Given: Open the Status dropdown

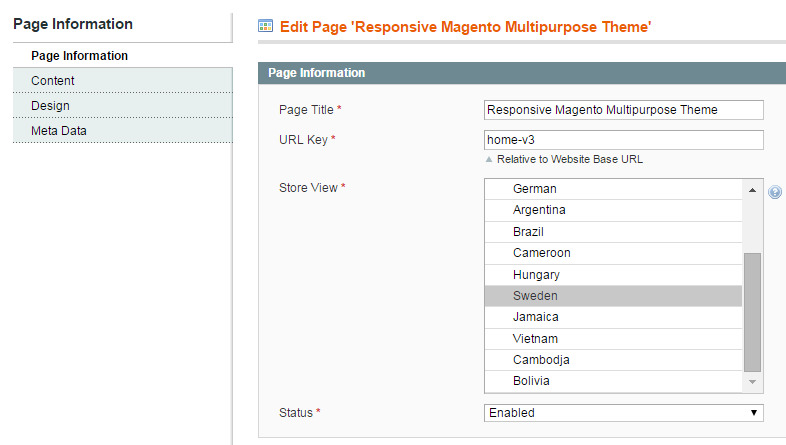Looking at the screenshot, I should tap(624, 413).
